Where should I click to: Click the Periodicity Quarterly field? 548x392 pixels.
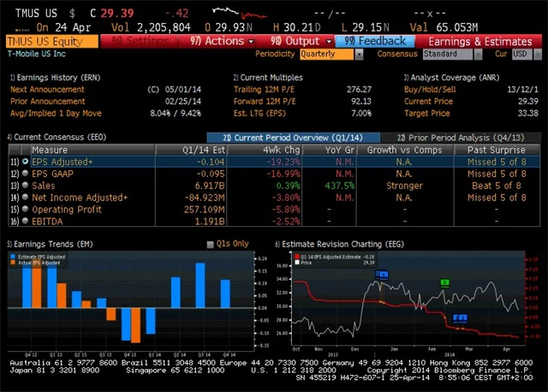pyautogui.click(x=327, y=54)
